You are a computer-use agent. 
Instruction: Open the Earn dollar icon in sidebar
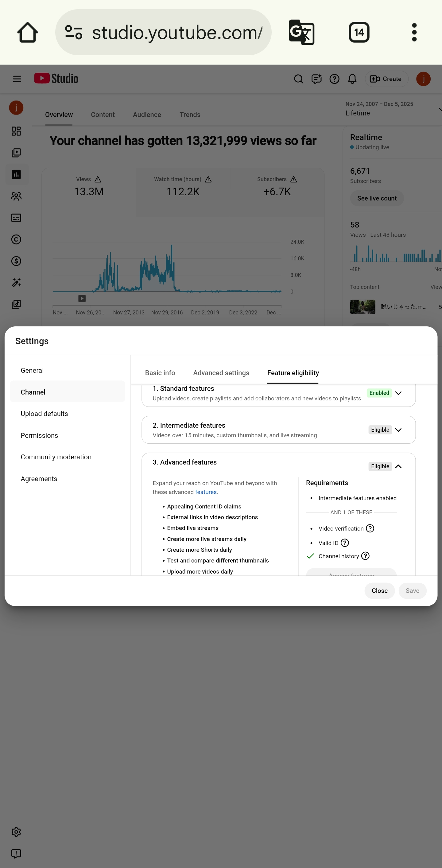pyautogui.click(x=16, y=261)
